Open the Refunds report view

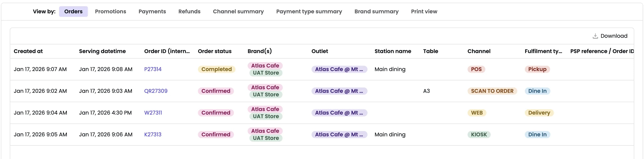tap(189, 11)
